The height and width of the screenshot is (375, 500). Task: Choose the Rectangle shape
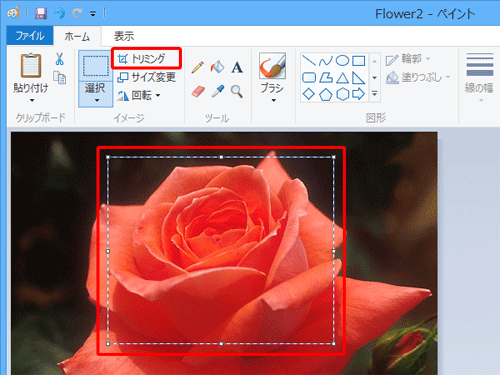[x=359, y=61]
